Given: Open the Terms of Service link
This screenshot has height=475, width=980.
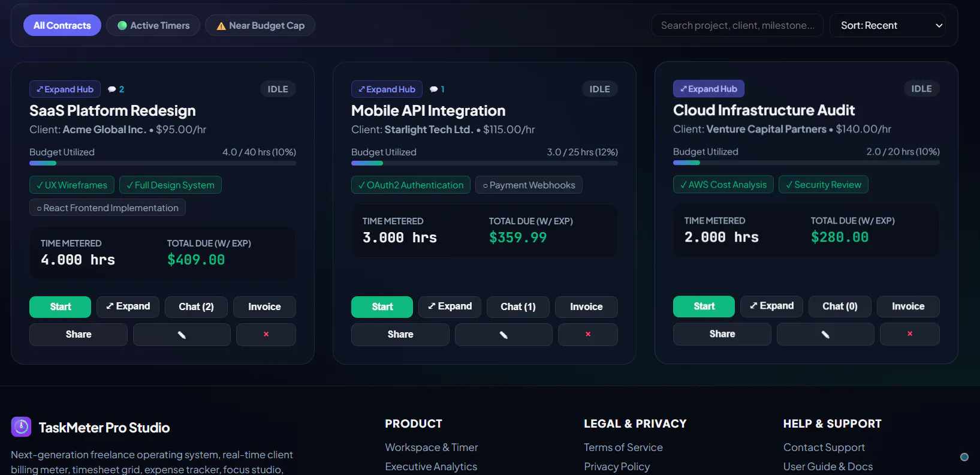Looking at the screenshot, I should [x=623, y=447].
